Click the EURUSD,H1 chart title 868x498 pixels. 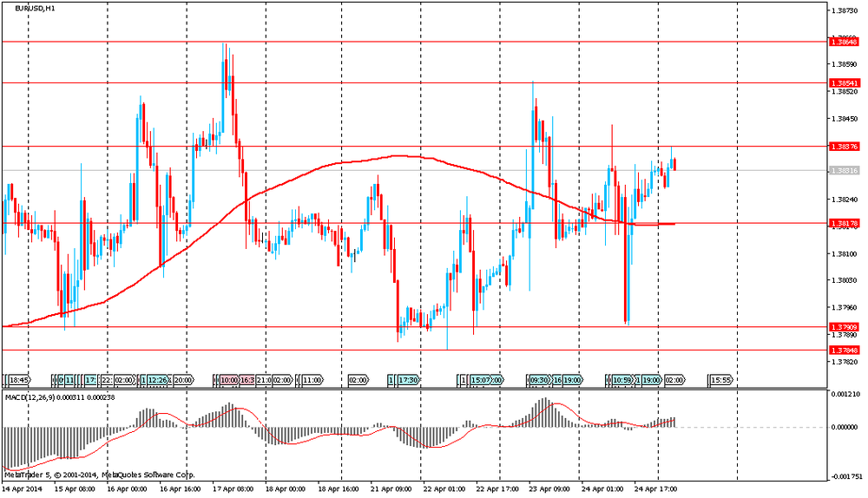(36, 8)
